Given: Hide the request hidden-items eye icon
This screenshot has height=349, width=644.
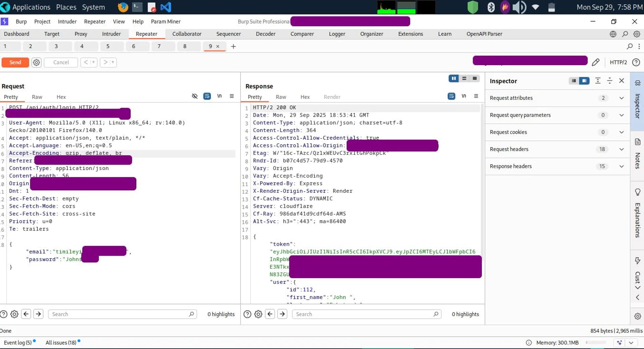Looking at the screenshot, I should tap(195, 96).
